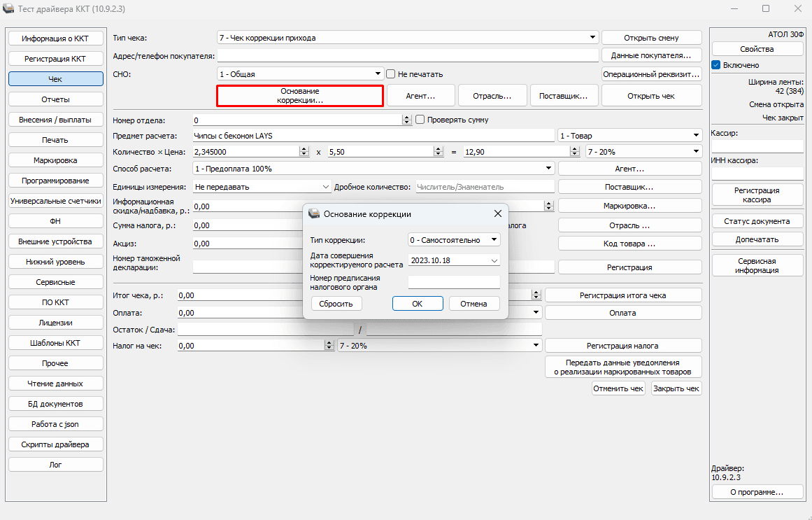
Task: Open the Тип чека dropdown list
Action: (593, 38)
